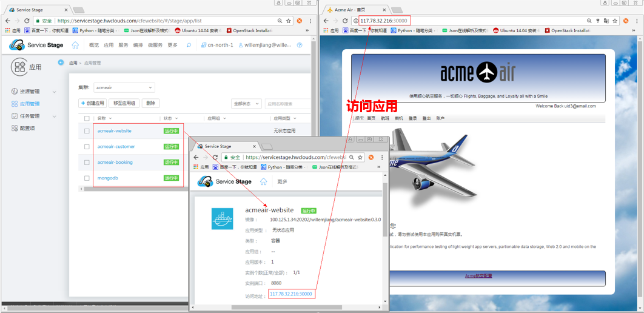This screenshot has height=313, width=644.
Task: Toggle the select-all checkbox in table header
Action: click(x=87, y=118)
